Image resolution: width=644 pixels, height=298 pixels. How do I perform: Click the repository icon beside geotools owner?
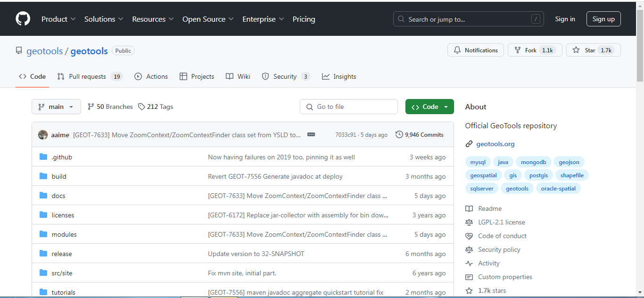[x=19, y=51]
